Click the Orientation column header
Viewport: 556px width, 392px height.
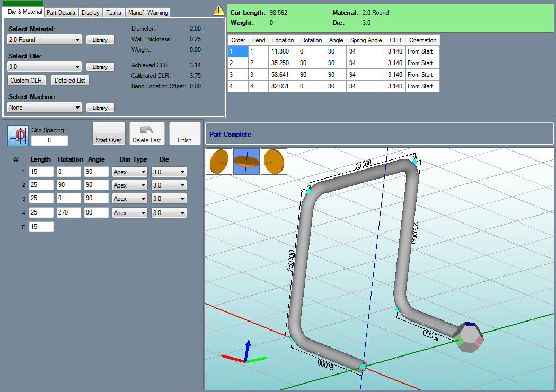[422, 40]
